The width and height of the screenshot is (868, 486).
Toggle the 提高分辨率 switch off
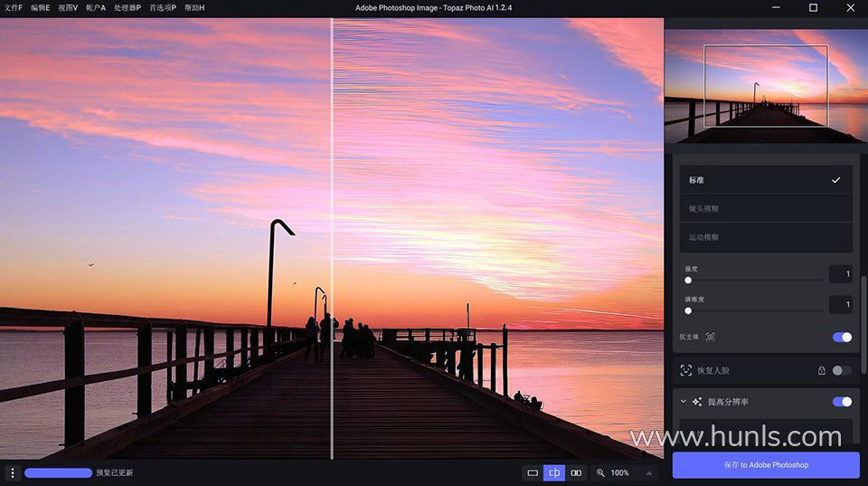pyautogui.click(x=842, y=402)
